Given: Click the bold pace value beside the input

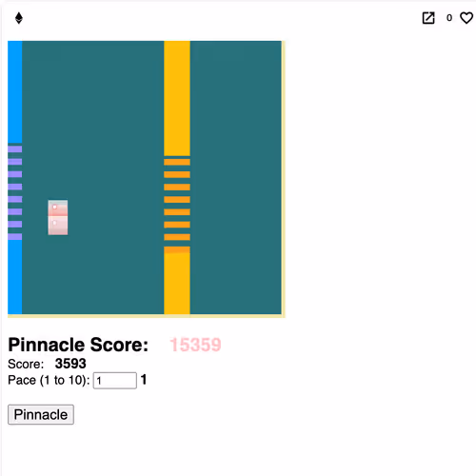Looking at the screenshot, I should pos(144,380).
